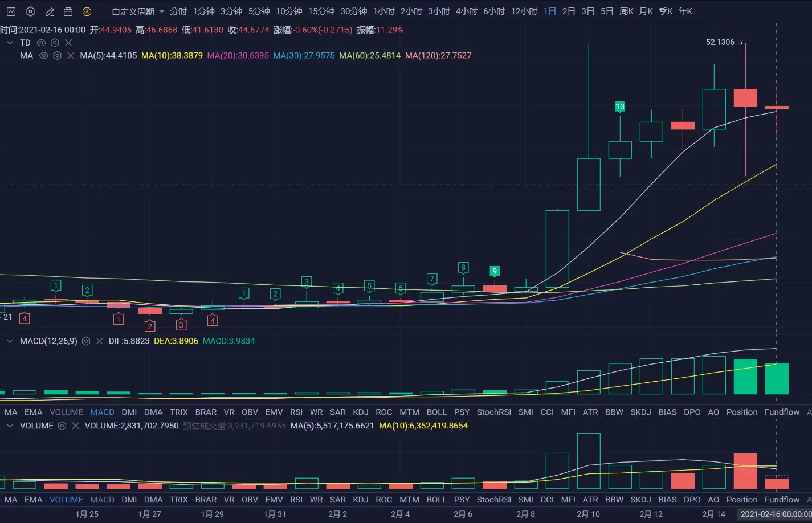Select Position in the bottom indicator row
The width and height of the screenshot is (812, 523).
coord(742,500)
